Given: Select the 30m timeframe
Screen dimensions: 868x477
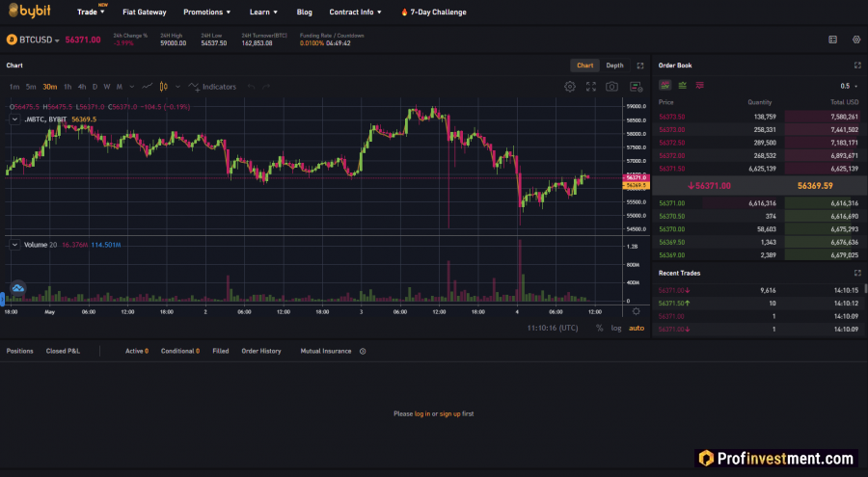Looking at the screenshot, I should coord(50,87).
